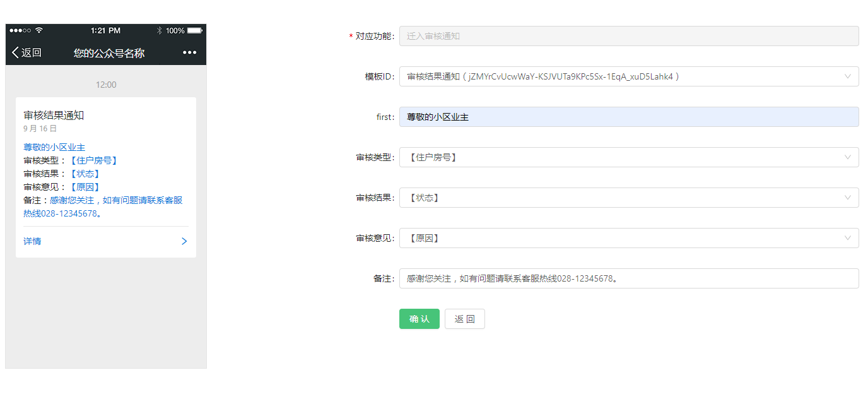Click the disabled 对应功能 field
This screenshot has width=868, height=399.
628,36
